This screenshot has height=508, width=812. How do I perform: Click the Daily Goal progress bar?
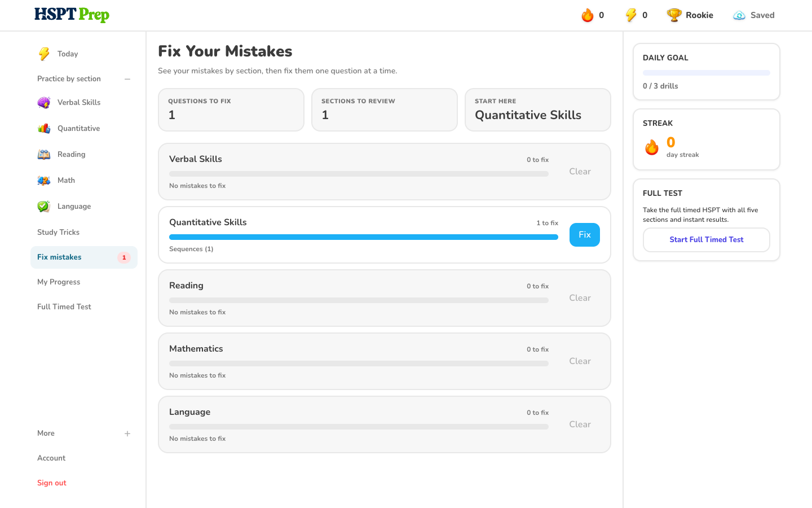707,73
